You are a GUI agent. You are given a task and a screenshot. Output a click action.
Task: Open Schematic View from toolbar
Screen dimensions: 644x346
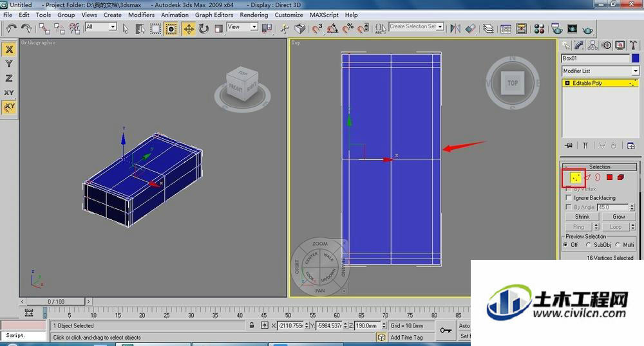521,28
